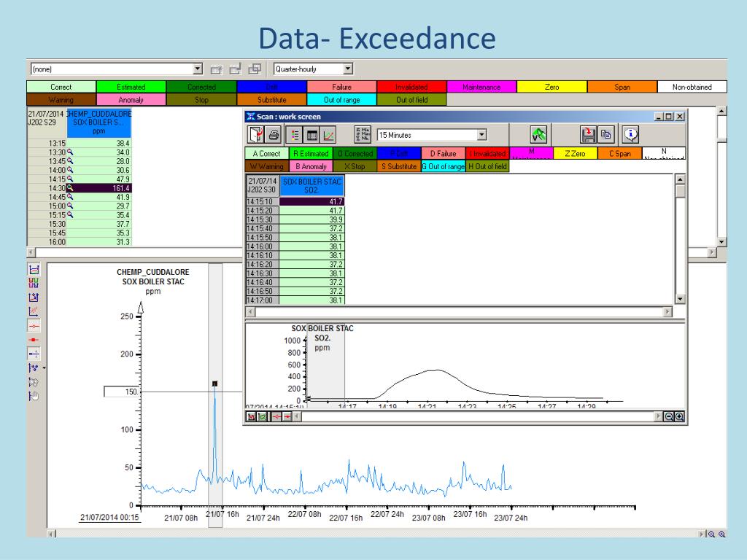Click D Failure code in Scan window
747x560 pixels.
(x=443, y=153)
